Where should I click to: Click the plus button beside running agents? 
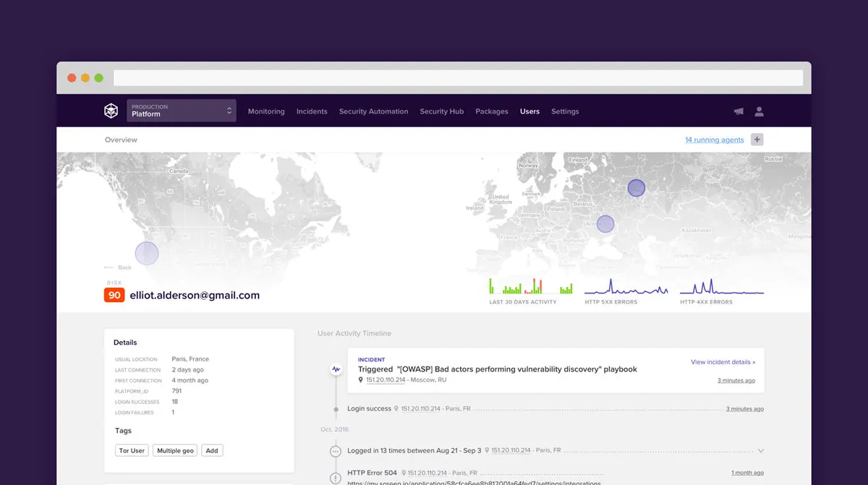[757, 140]
